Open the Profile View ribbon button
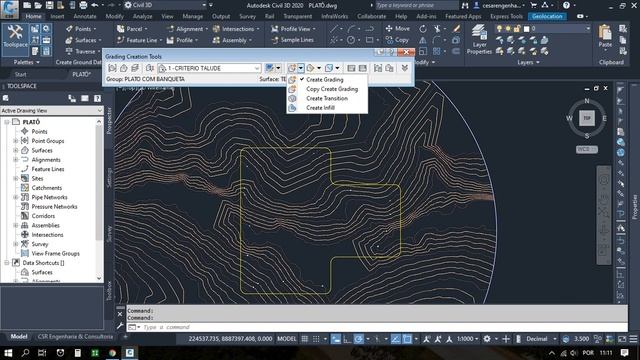640x360 pixels. (293, 29)
